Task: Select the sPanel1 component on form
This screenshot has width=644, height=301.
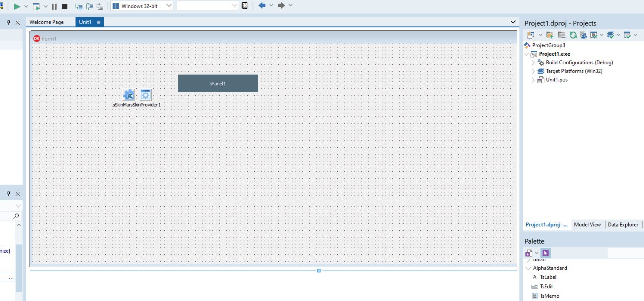Action: (218, 83)
